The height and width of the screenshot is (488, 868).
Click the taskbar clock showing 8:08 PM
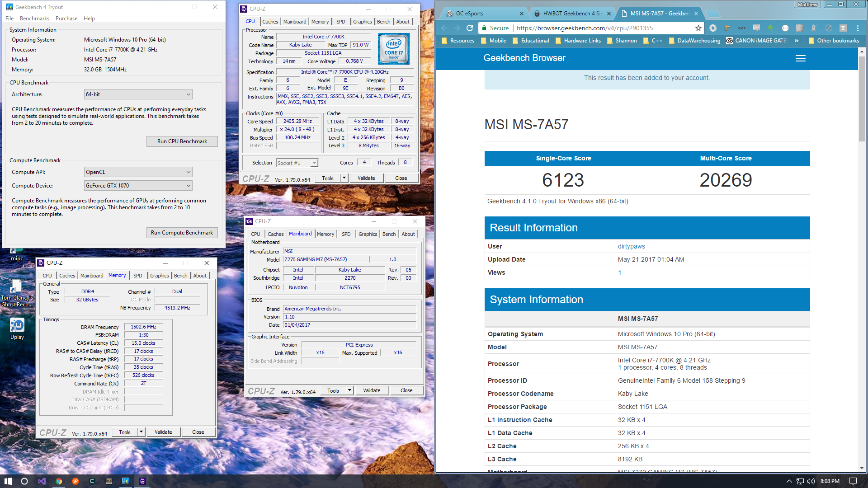[830, 481]
